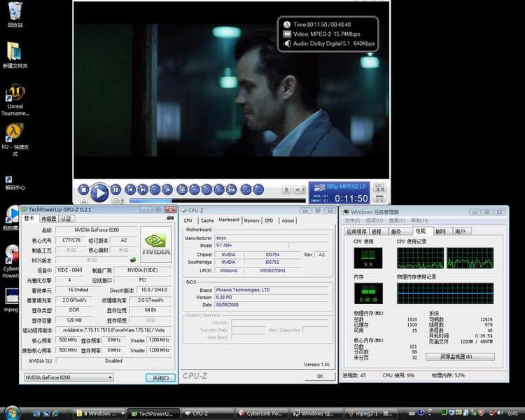Open the 选项(O) menu in Task Manager

[374, 220]
